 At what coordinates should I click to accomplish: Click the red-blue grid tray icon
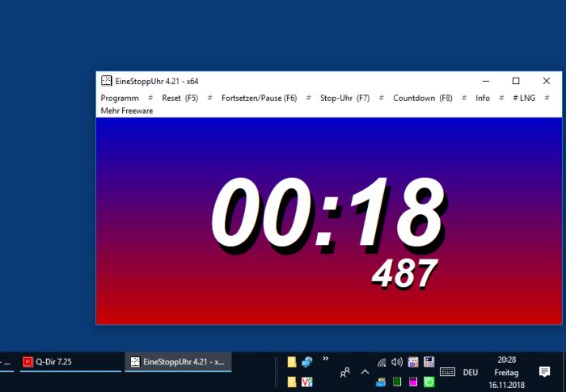(x=413, y=362)
